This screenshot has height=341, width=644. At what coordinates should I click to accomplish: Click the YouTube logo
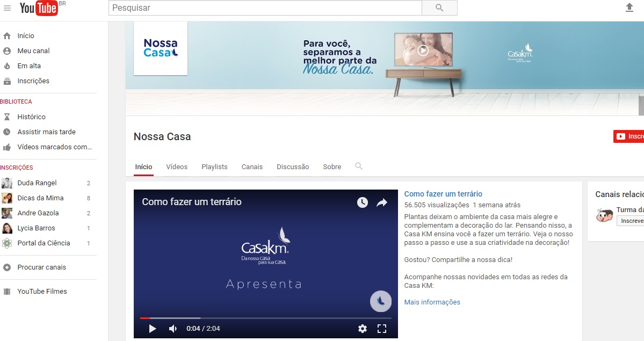tap(39, 8)
